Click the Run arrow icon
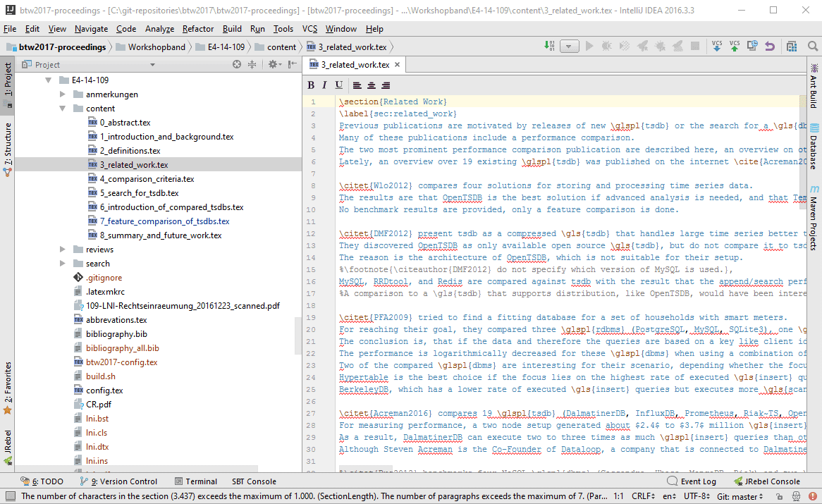Image resolution: width=822 pixels, height=504 pixels. 589,46
